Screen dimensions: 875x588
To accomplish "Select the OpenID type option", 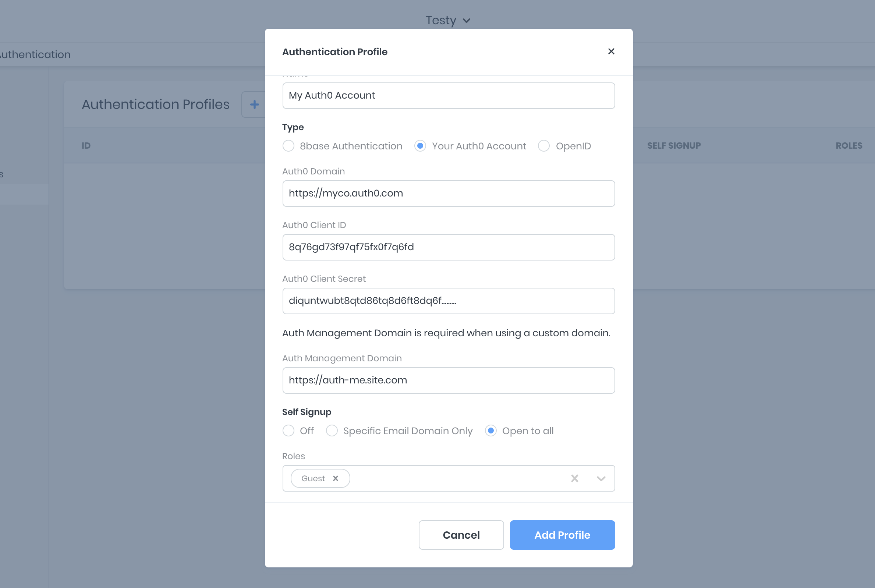I will [543, 146].
